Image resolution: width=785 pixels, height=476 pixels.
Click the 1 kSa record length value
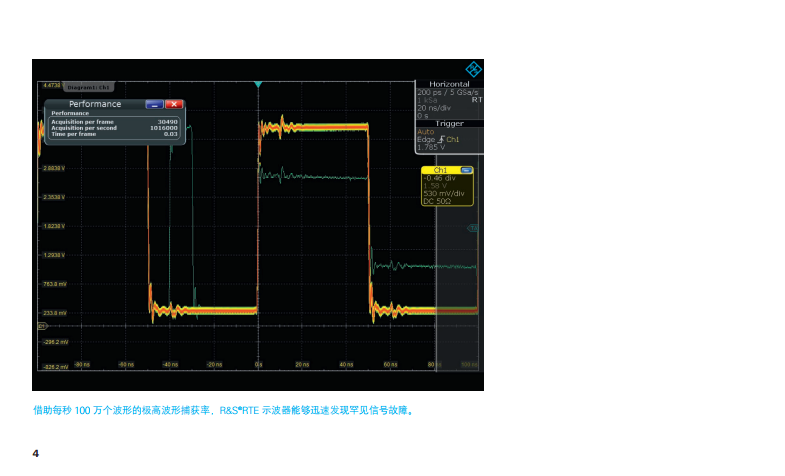427,100
